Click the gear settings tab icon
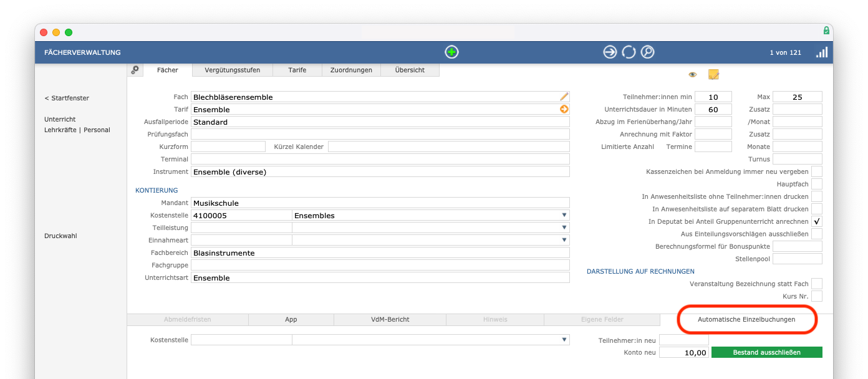Screen dimensions: 868x379 [135, 70]
